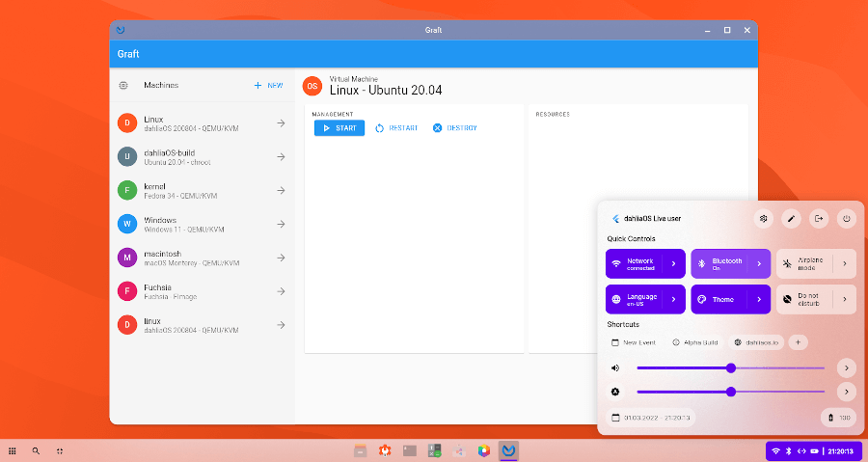Click the auto-brightness icon beside brightness slider
Screen dimensions: 868x462
pyautogui.click(x=615, y=392)
